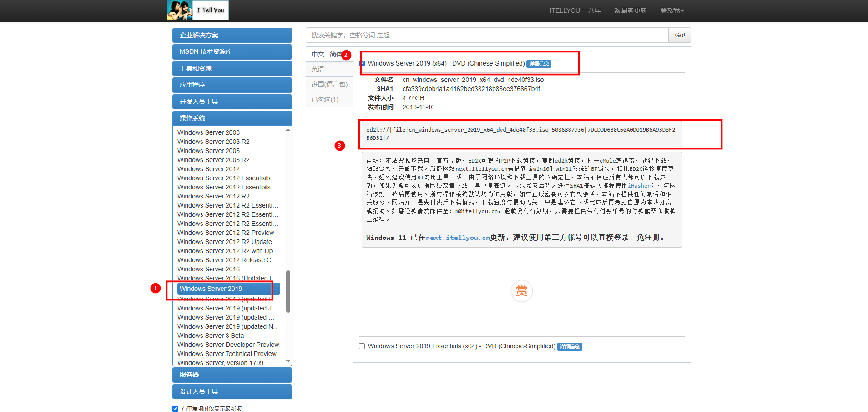
Task: Expand the 工具和资源 panel
Action: tap(232, 68)
